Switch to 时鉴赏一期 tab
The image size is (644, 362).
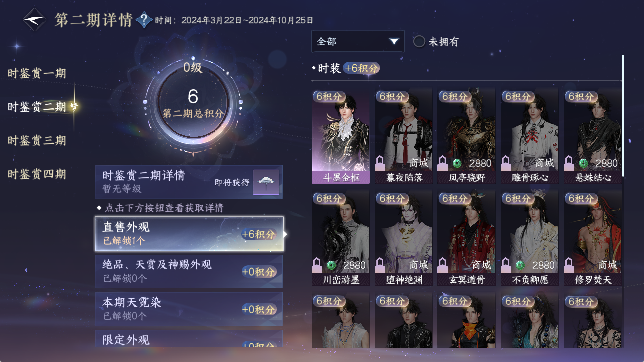click(37, 73)
